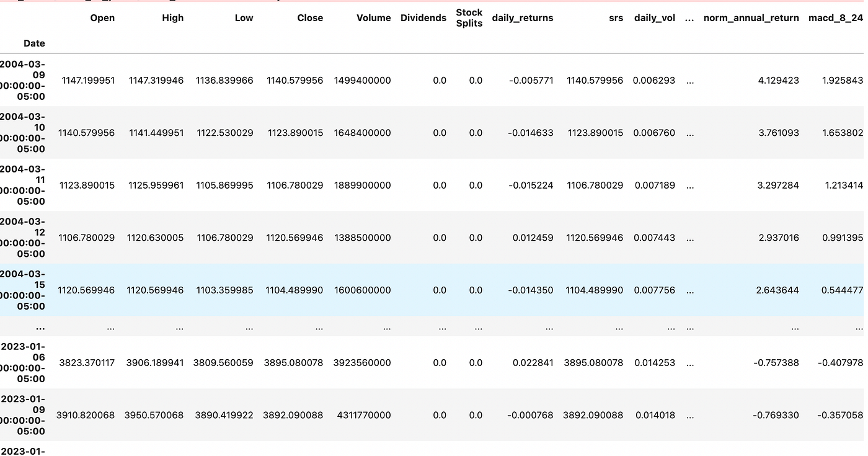Click Open value 3823.370117

click(87, 362)
